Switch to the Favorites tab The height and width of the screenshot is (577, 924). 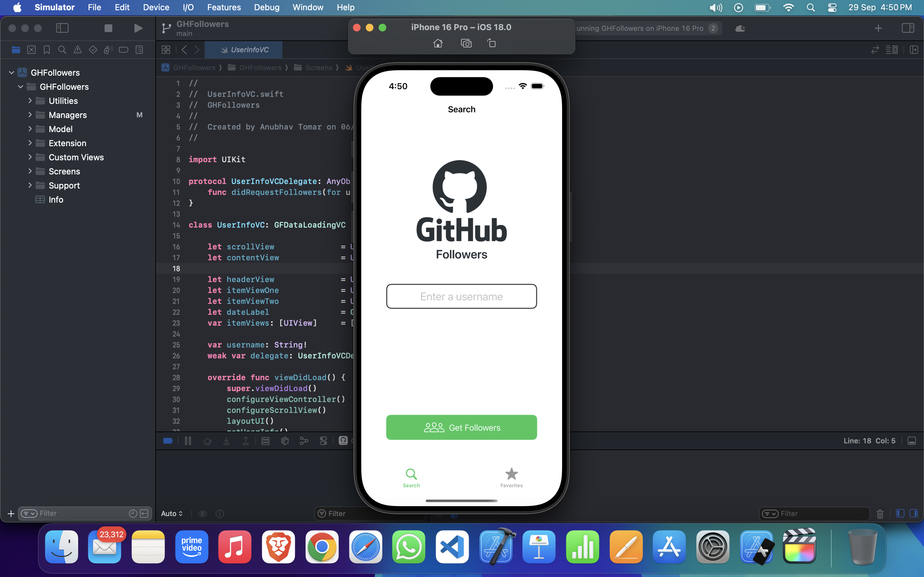point(511,478)
